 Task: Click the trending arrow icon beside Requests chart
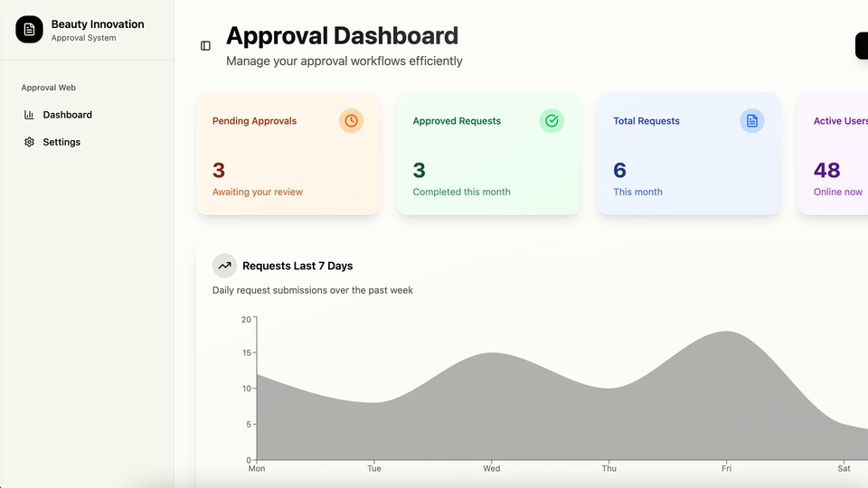pos(224,266)
